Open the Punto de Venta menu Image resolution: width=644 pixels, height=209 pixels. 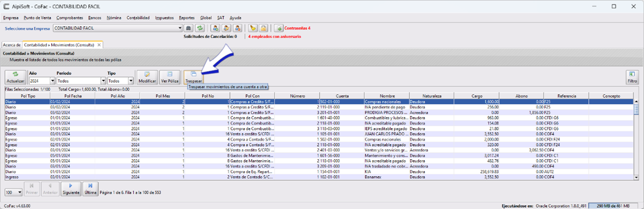click(x=38, y=18)
